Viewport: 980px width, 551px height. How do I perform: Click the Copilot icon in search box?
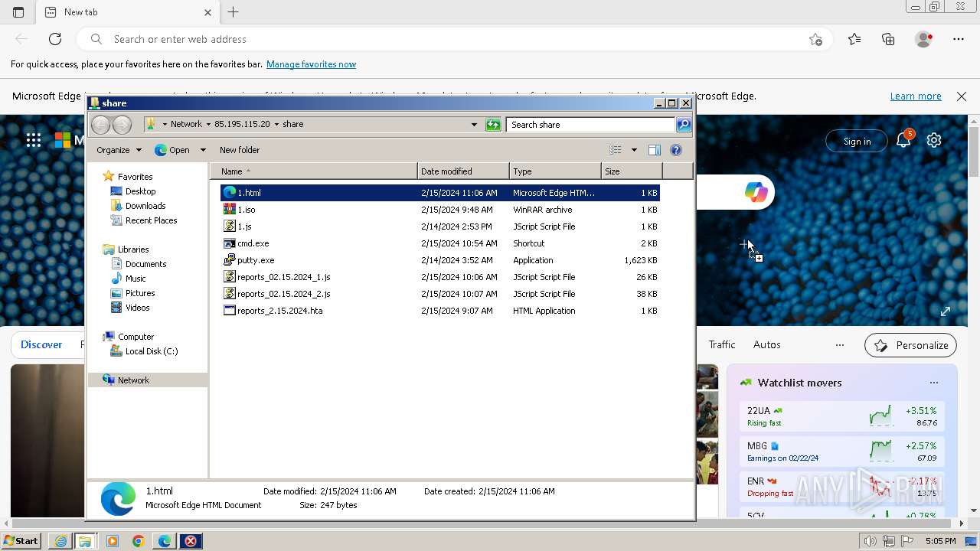tap(756, 193)
